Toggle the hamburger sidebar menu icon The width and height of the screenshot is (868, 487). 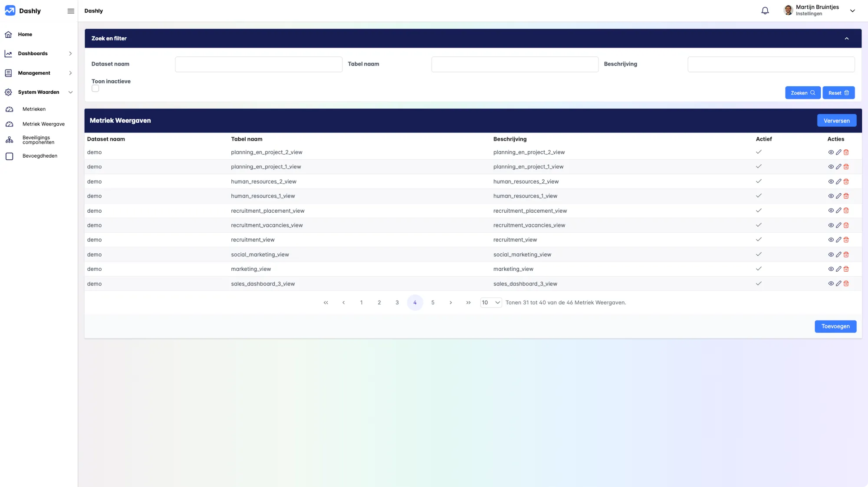tap(71, 11)
